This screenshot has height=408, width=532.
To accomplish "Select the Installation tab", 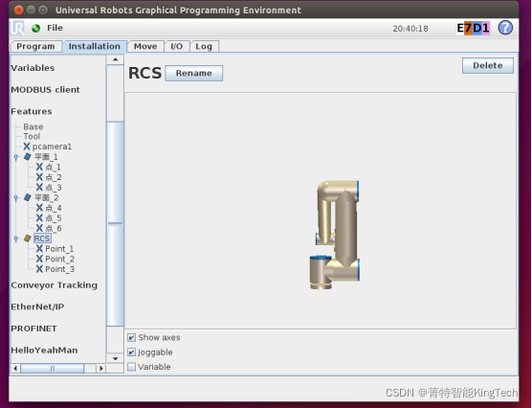I will click(x=95, y=46).
